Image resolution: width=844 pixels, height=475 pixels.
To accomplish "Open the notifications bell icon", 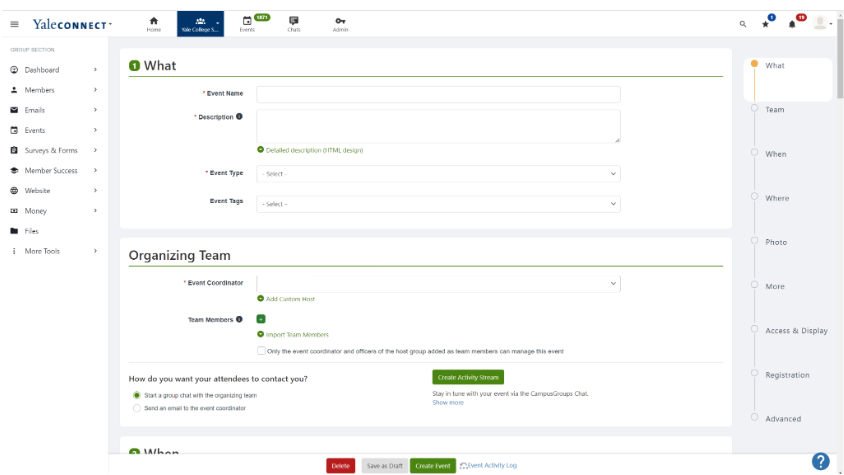I will click(792, 24).
